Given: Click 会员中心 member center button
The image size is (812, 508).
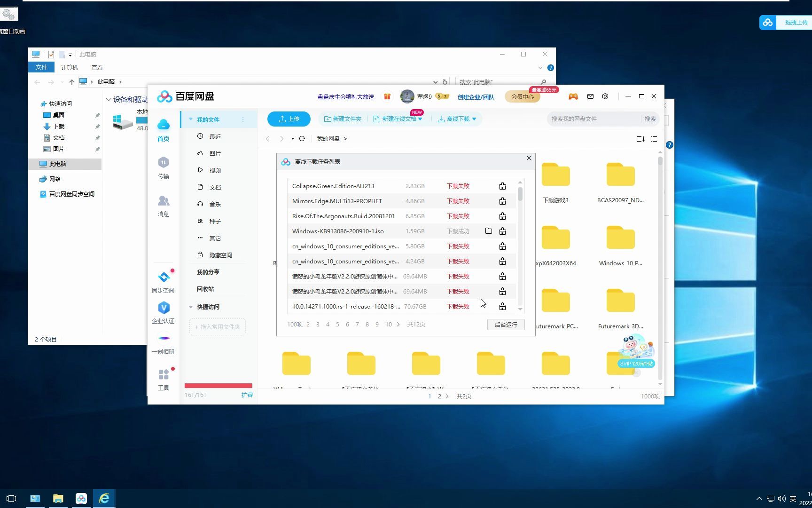Looking at the screenshot, I should tap(522, 96).
